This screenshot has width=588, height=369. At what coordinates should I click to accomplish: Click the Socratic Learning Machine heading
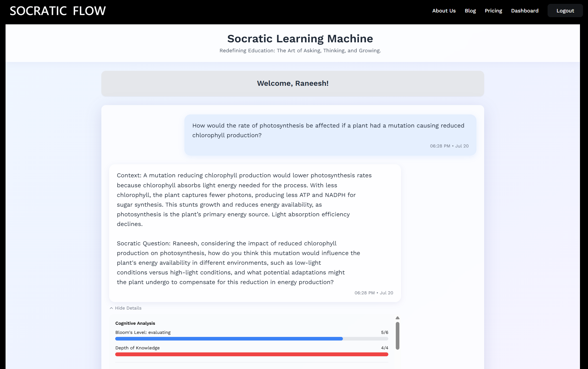click(x=300, y=39)
